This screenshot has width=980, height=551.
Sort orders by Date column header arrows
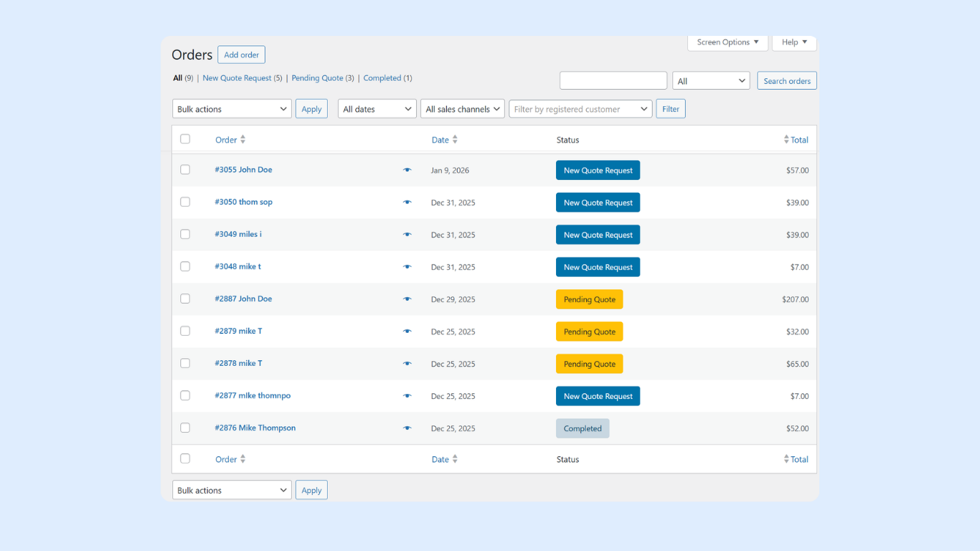coord(455,140)
